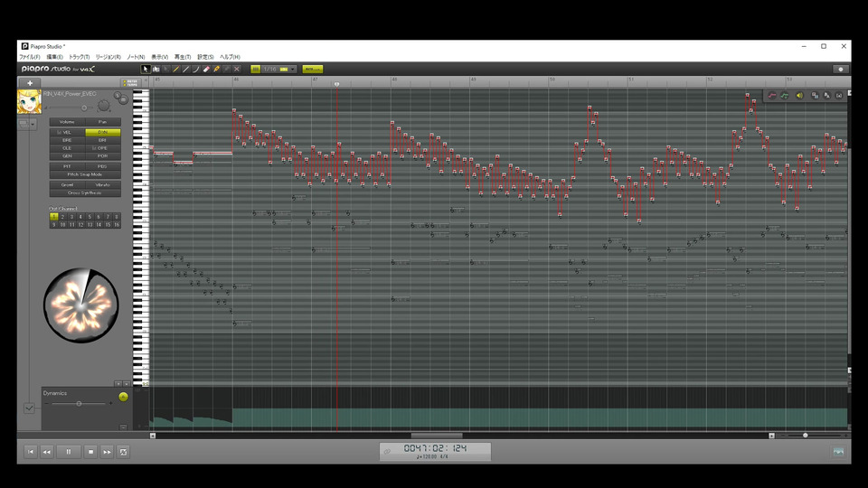This screenshot has height=488, width=868.
Task: Open Cross Synthesis parameter
Action: [85, 193]
